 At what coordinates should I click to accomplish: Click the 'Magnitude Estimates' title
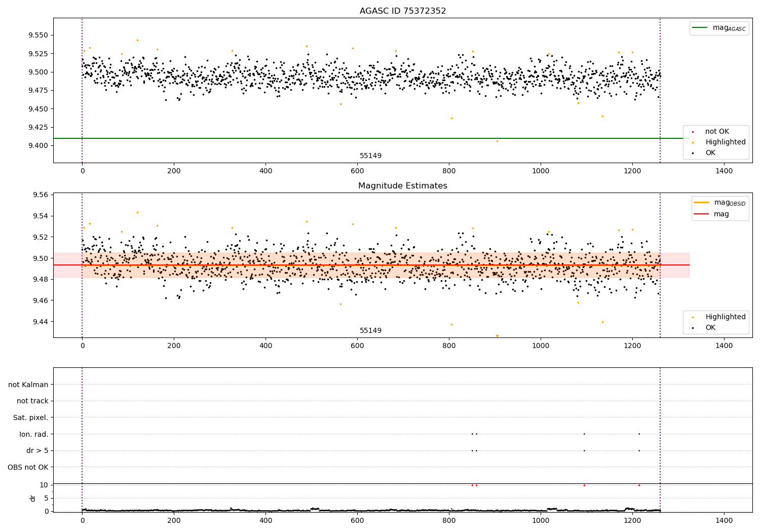403,186
